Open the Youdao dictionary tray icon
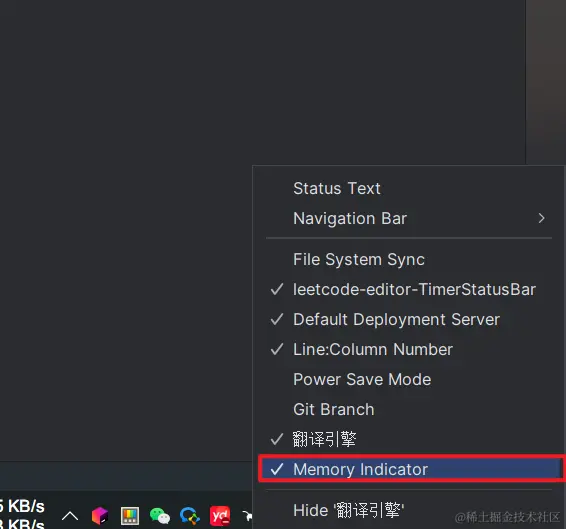The height and width of the screenshot is (529, 566). coord(220,515)
